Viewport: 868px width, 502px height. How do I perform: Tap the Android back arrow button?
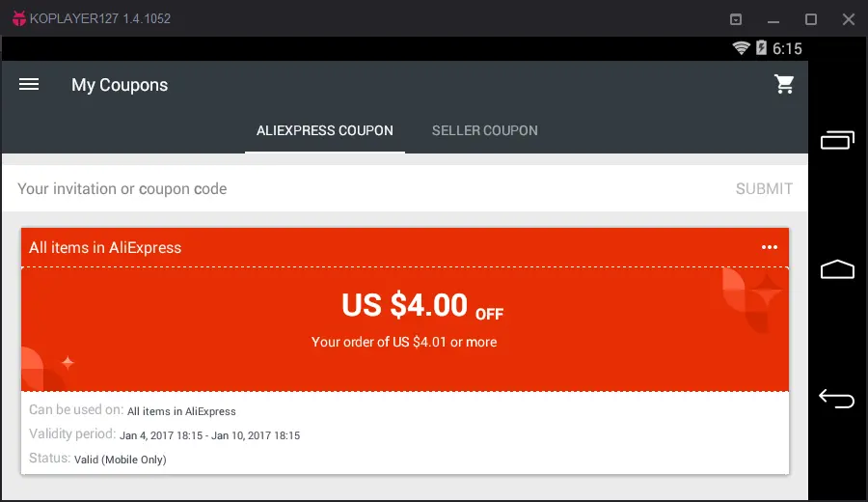(x=836, y=399)
